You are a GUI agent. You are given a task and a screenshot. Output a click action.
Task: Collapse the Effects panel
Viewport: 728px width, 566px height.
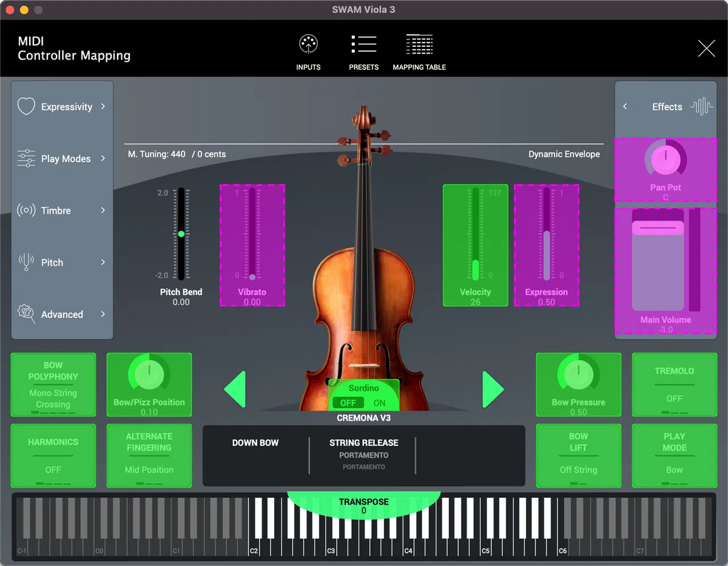click(x=625, y=106)
